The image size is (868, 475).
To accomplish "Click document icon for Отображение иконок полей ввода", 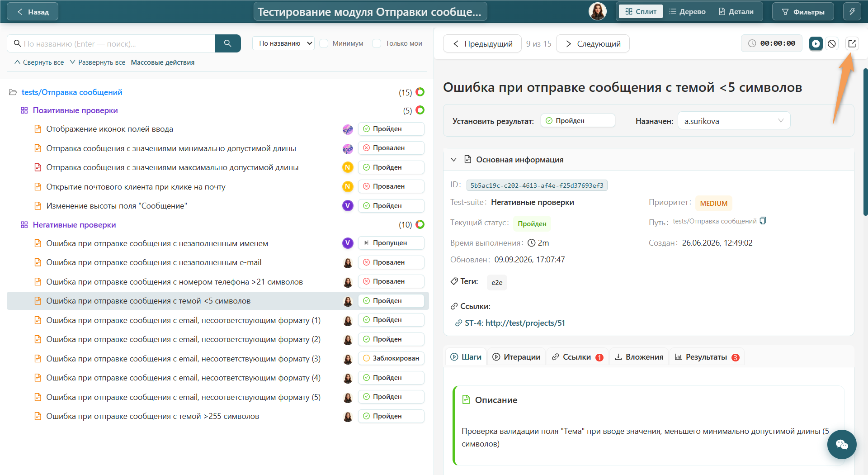I will click(x=38, y=129).
